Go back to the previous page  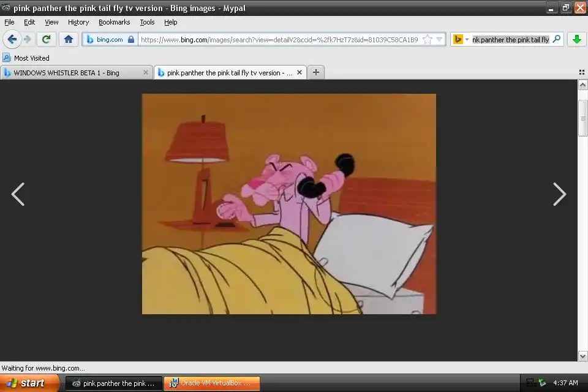tap(12, 39)
